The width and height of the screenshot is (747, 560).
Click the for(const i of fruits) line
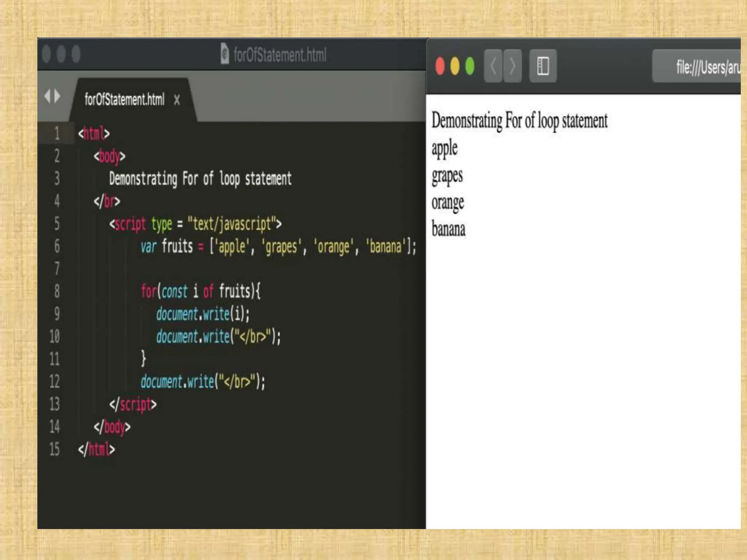pos(201,291)
